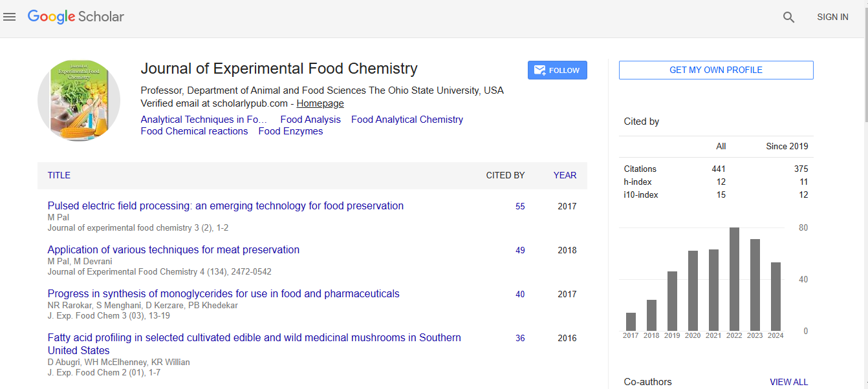Click the search magnifier icon
The height and width of the screenshot is (389, 868).
[788, 17]
